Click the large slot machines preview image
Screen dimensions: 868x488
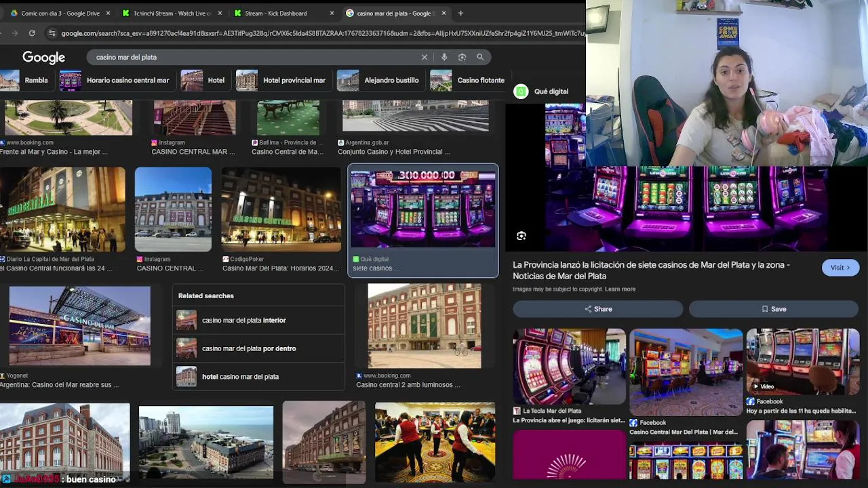[686, 209]
